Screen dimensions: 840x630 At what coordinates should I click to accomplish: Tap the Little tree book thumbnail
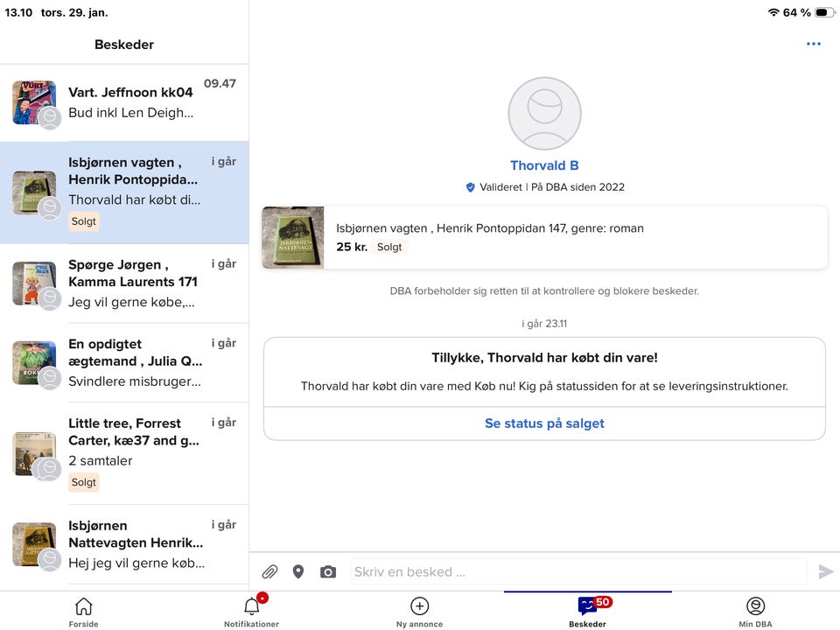pyautogui.click(x=34, y=454)
